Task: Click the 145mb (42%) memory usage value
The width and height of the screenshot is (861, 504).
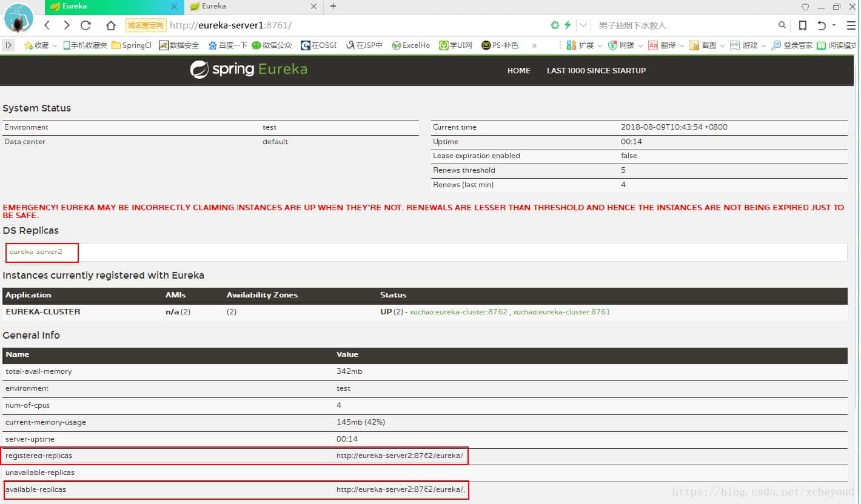Action: 361,422
